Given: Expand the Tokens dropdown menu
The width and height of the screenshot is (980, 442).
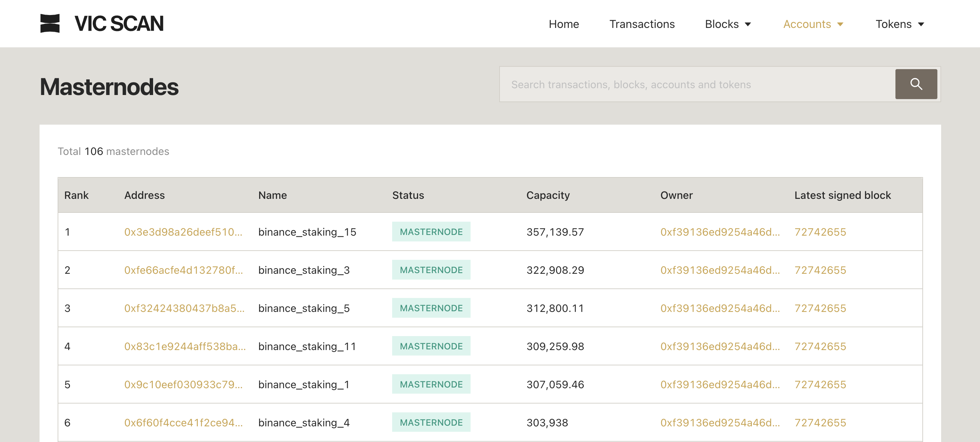Looking at the screenshot, I should pyautogui.click(x=899, y=24).
